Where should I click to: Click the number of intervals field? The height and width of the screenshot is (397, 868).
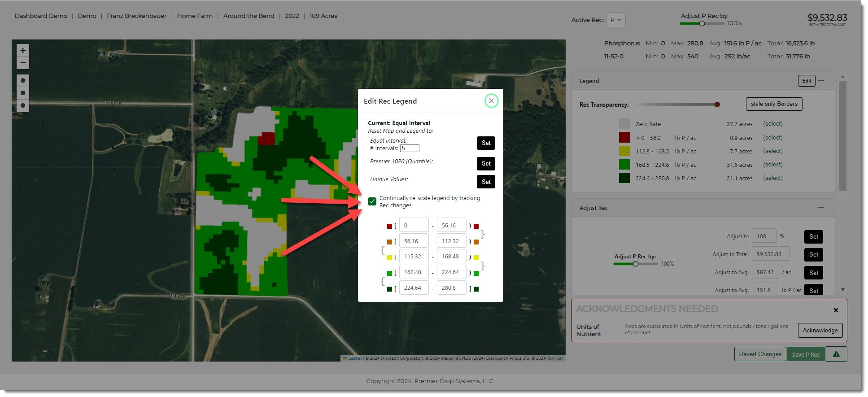tap(410, 148)
